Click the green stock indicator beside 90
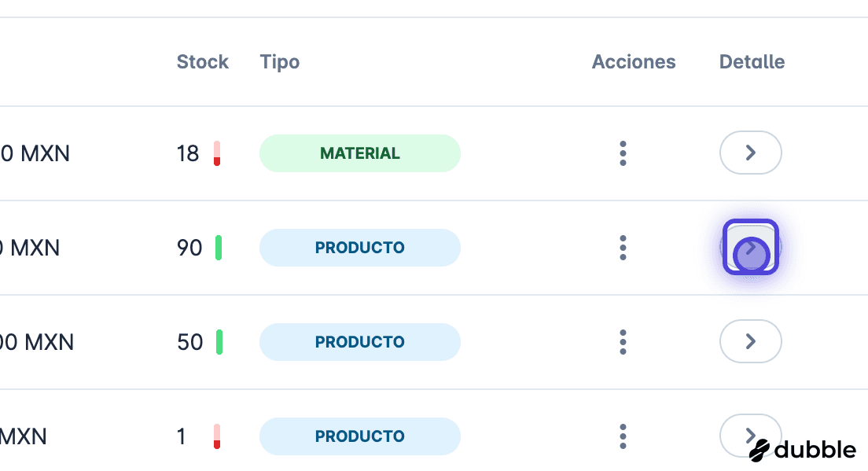Viewport: 868px width, 471px height. pyautogui.click(x=219, y=248)
